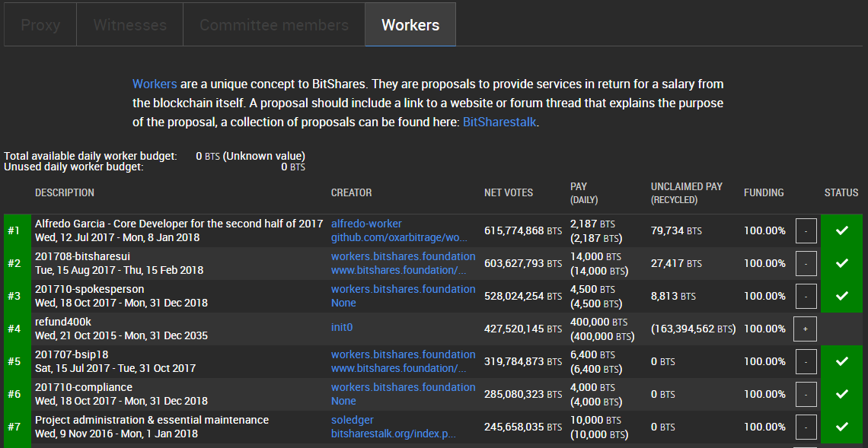Open www.bitshares.foundation link for 201707-bsip18
Screen dimensions: 868x448
pos(399,368)
